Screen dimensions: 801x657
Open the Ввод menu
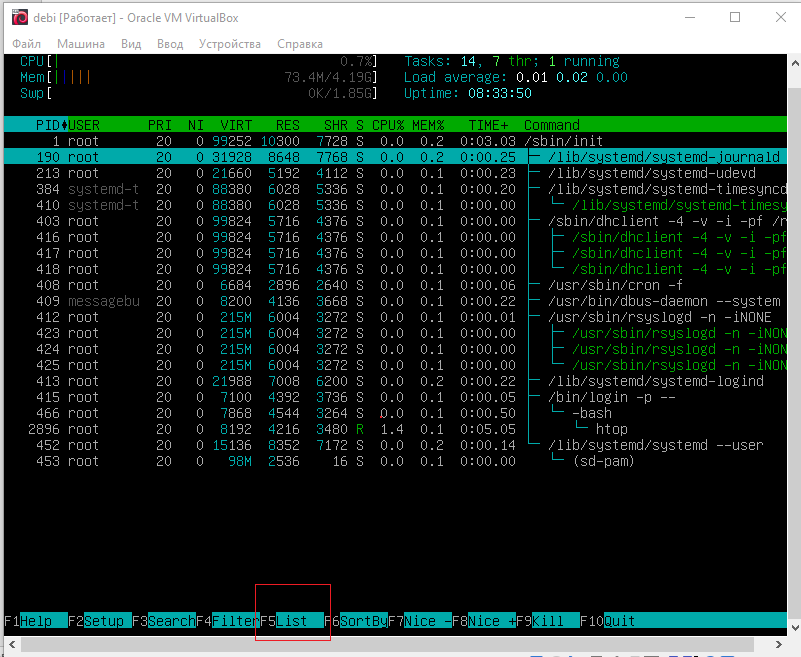[170, 44]
